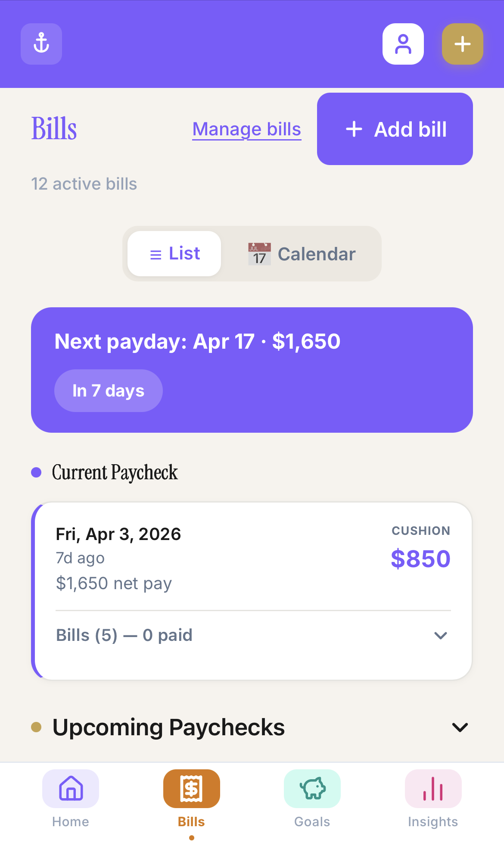Open Goals piggy bank icon
The image size is (504, 865).
point(312,788)
